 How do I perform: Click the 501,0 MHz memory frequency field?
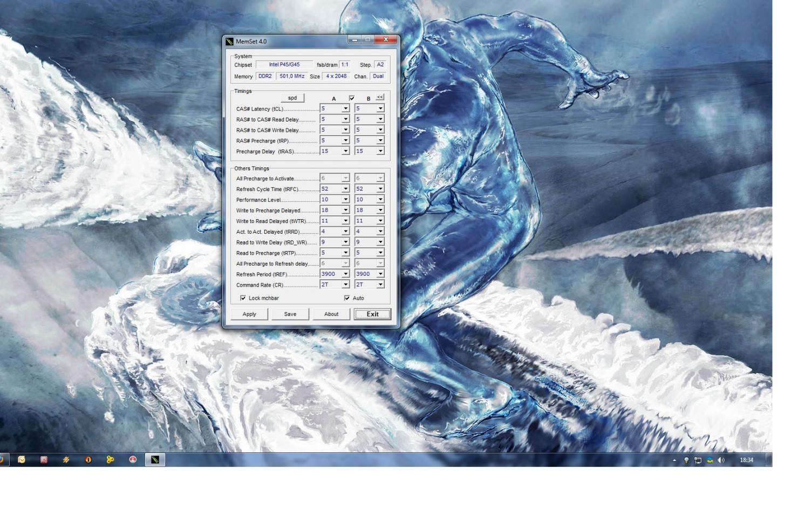(x=292, y=76)
